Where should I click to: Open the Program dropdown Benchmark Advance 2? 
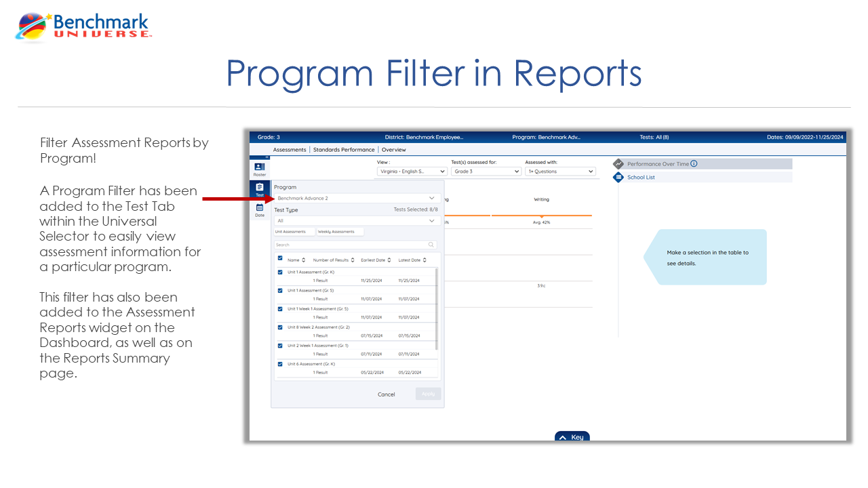point(357,199)
